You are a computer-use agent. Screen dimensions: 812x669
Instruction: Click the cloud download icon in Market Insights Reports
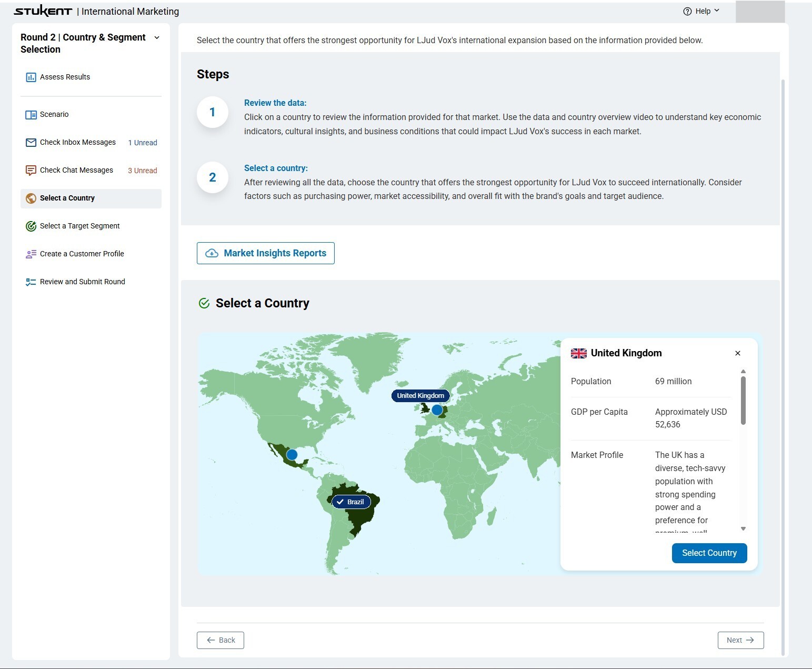coord(212,253)
